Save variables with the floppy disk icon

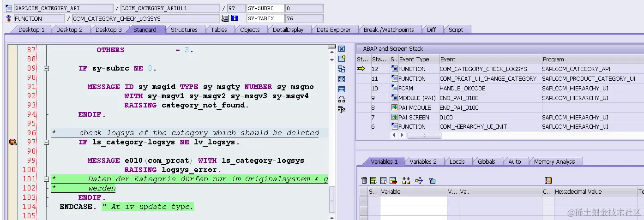point(548,180)
